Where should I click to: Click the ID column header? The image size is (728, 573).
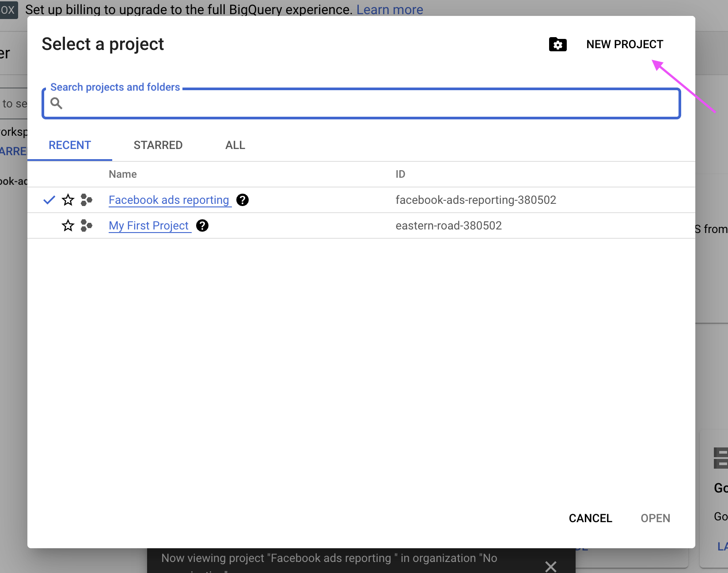click(x=400, y=174)
